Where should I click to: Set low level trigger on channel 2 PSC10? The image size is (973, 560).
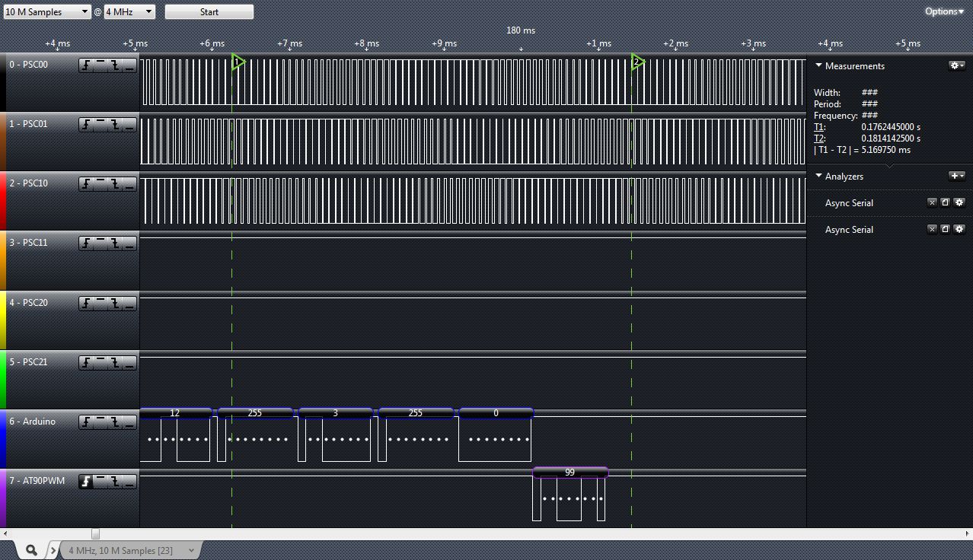pos(129,184)
